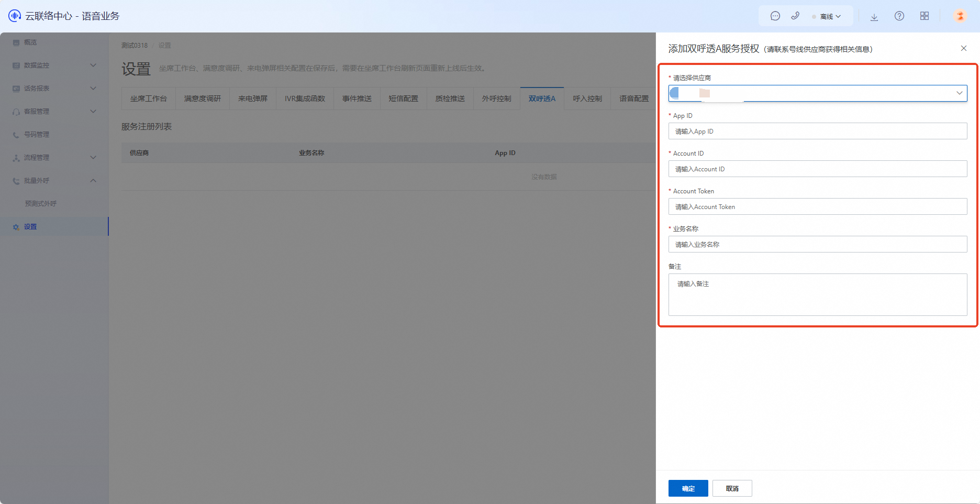Open the 离线 status dropdown

pyautogui.click(x=827, y=16)
